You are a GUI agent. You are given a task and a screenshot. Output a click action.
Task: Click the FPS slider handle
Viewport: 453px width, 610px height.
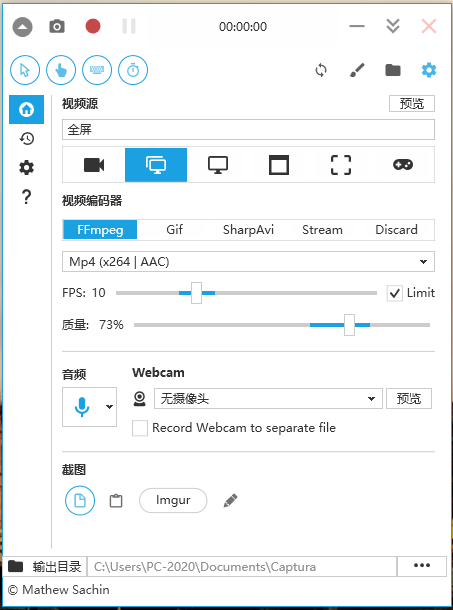click(197, 293)
